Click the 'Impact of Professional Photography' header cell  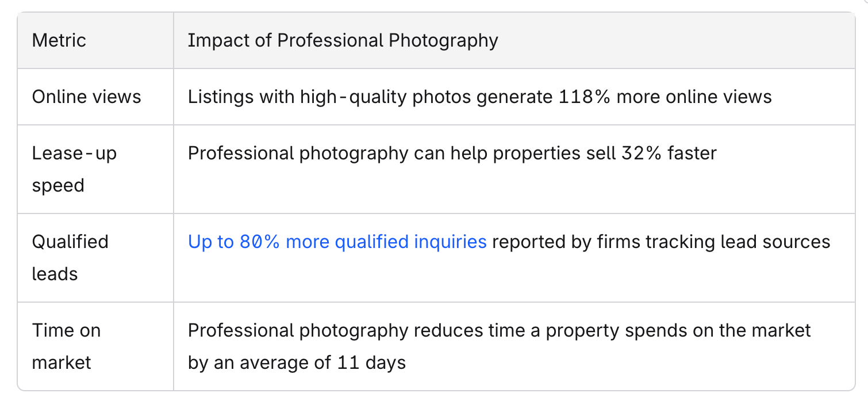(x=514, y=40)
